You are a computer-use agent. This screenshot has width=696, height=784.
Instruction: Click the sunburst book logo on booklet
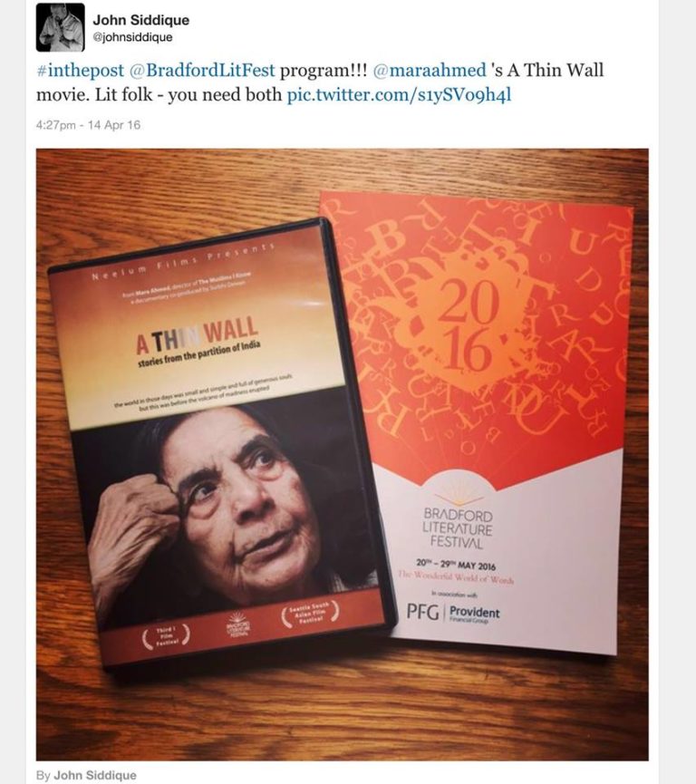459,497
